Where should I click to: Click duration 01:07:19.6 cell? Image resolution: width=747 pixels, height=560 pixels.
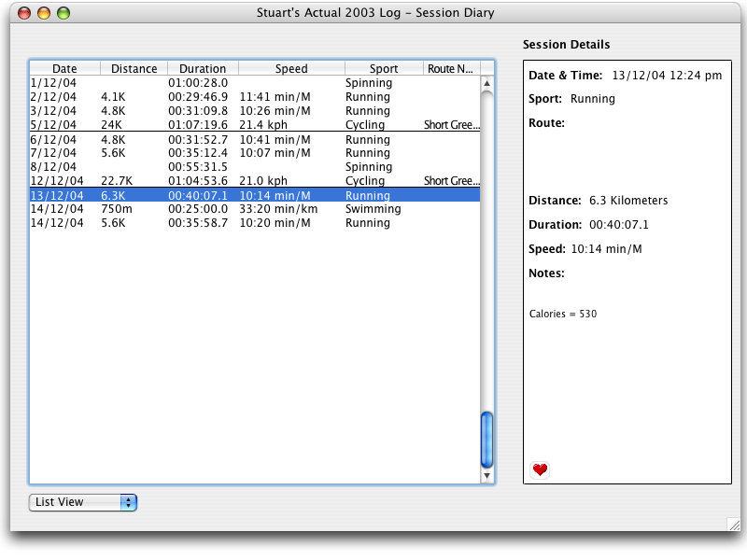198,124
